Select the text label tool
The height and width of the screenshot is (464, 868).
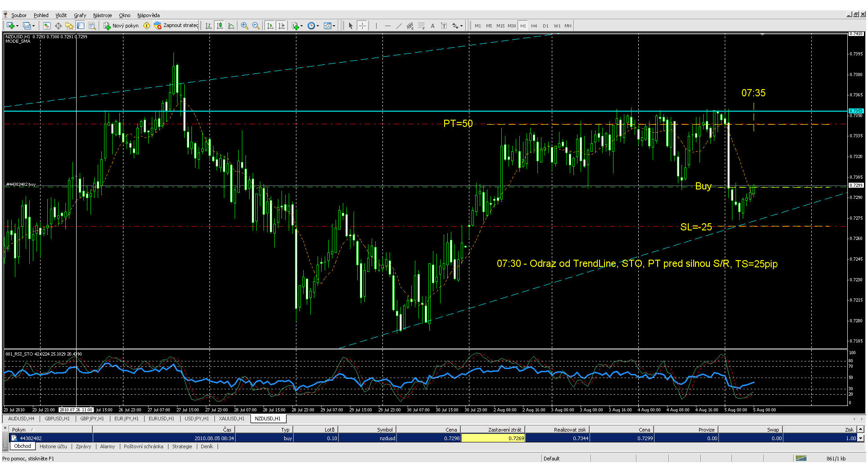432,26
